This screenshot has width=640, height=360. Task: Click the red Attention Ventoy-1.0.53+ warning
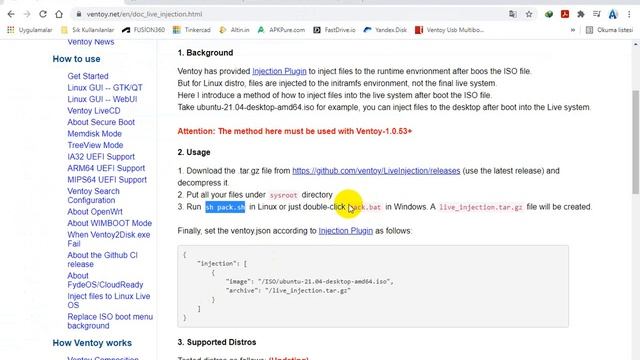pos(294,131)
